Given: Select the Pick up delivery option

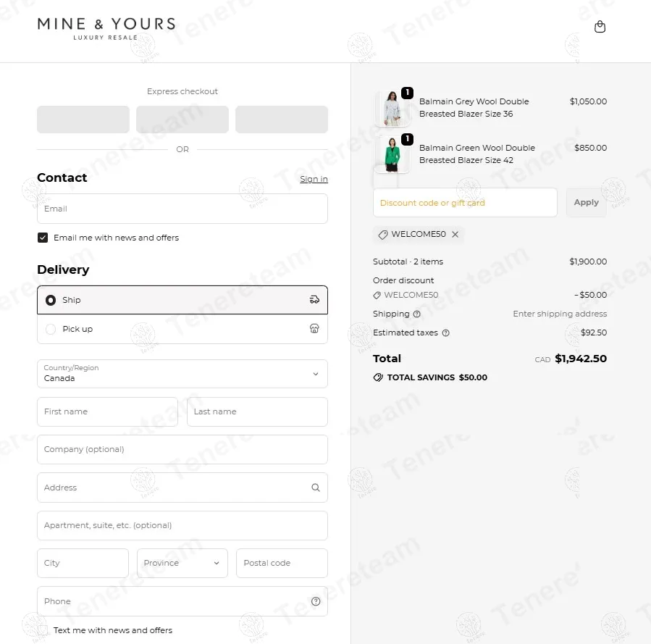Looking at the screenshot, I should click(x=51, y=329).
